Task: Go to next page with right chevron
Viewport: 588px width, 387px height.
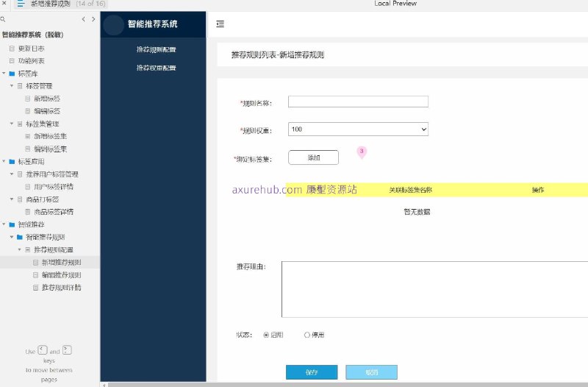Action: (x=93, y=19)
